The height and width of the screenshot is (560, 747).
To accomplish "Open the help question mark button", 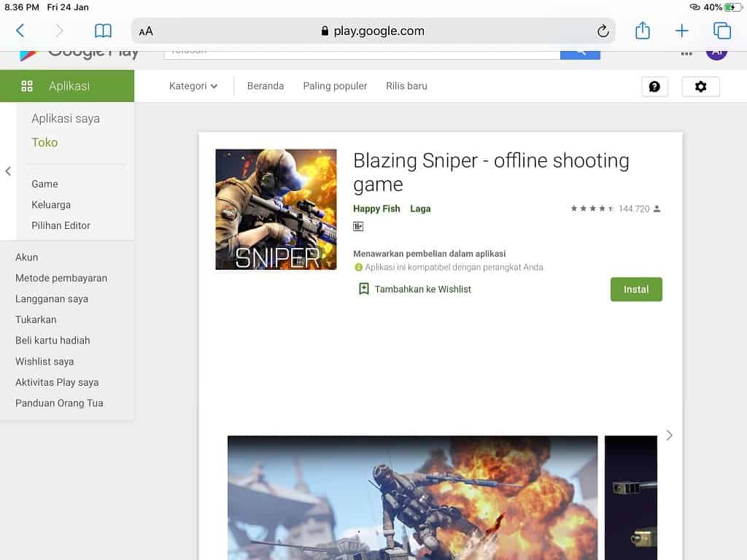I will pos(654,87).
